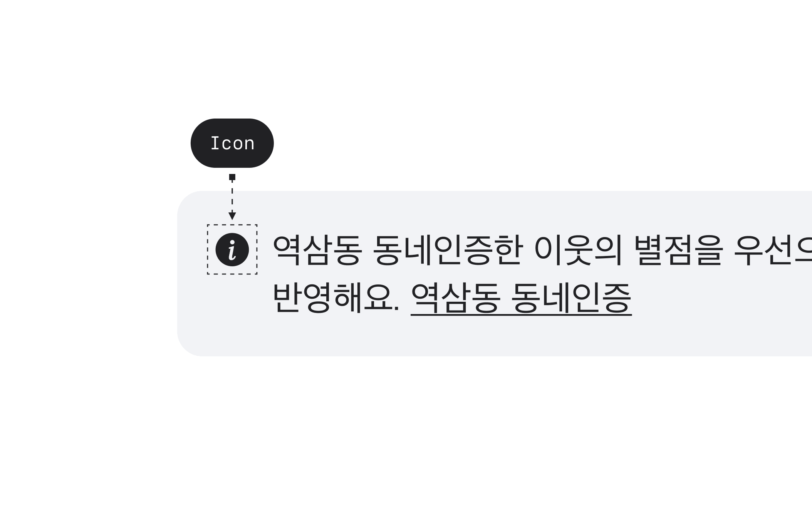Click the small square connector handle
The width and height of the screenshot is (812, 508).
232,177
